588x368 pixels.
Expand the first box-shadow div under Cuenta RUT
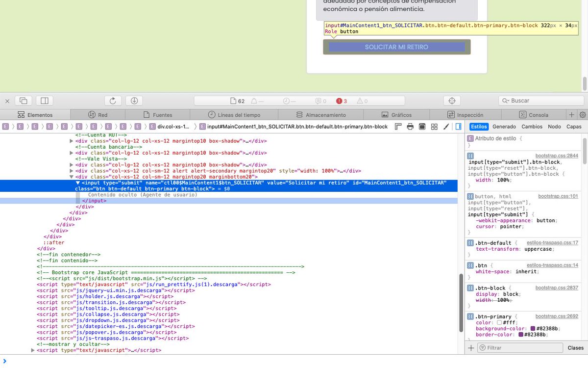[72, 141]
